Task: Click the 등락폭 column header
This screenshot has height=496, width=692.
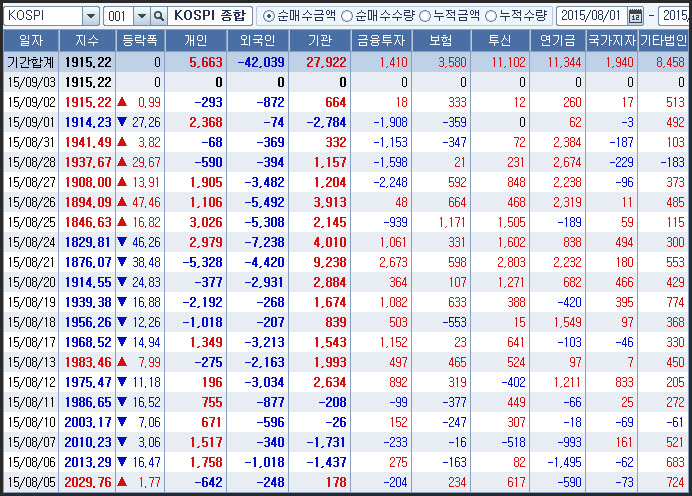Action: (x=140, y=41)
